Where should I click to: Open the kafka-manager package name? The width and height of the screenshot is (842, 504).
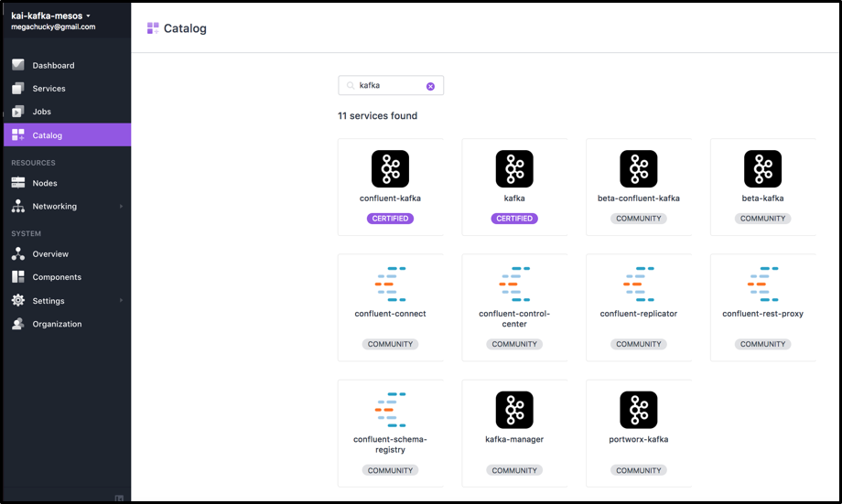[514, 439]
